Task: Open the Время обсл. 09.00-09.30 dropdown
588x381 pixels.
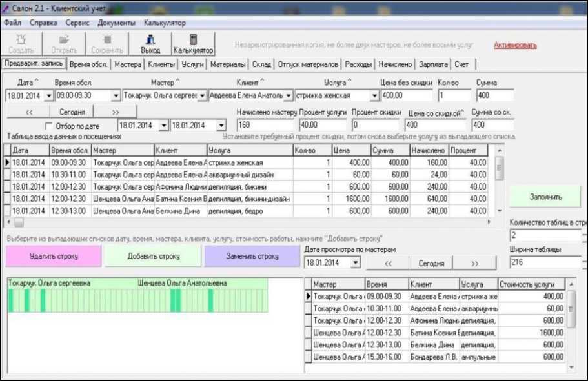Action: [x=116, y=96]
